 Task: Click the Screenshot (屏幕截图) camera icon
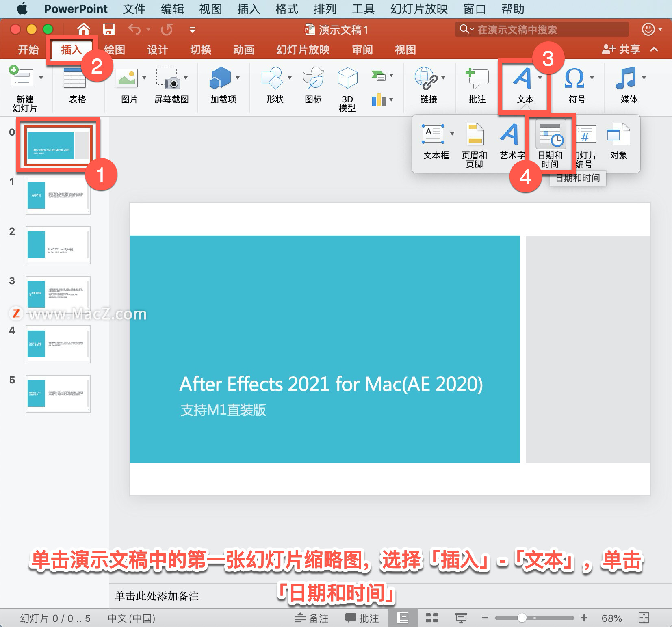tap(168, 78)
